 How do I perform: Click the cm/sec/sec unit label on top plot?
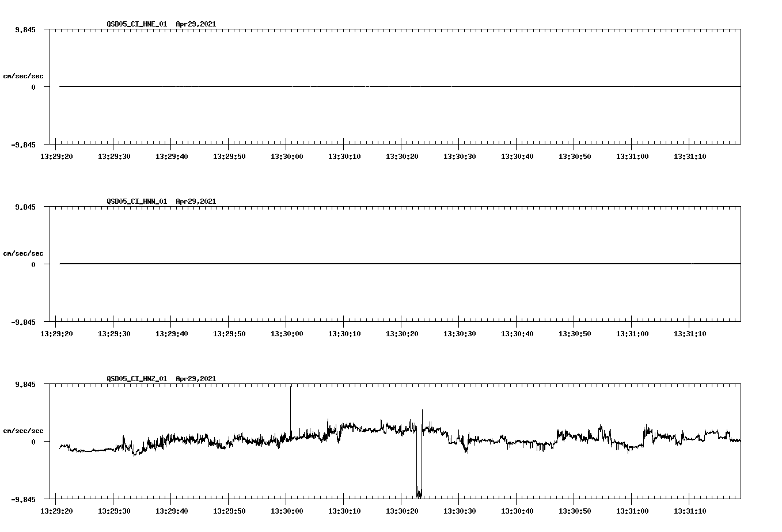point(24,75)
